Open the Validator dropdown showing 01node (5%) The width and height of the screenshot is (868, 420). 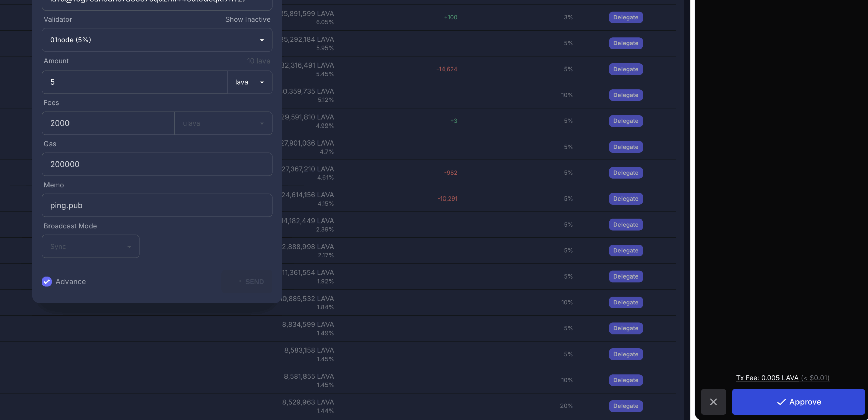tap(157, 40)
